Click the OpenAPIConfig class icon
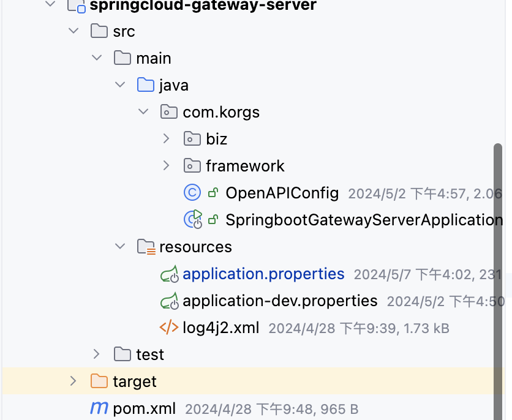512x420 pixels. click(192, 192)
